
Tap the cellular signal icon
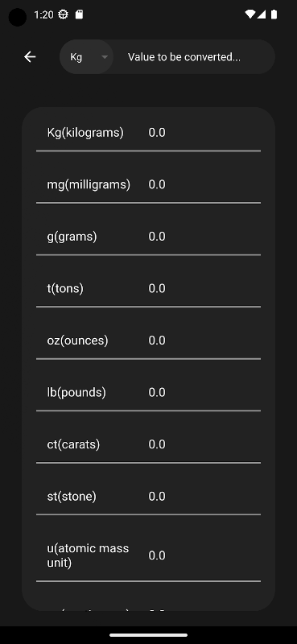click(262, 14)
